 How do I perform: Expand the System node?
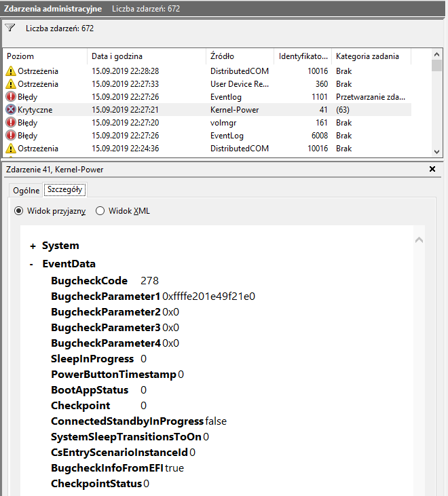(x=33, y=246)
